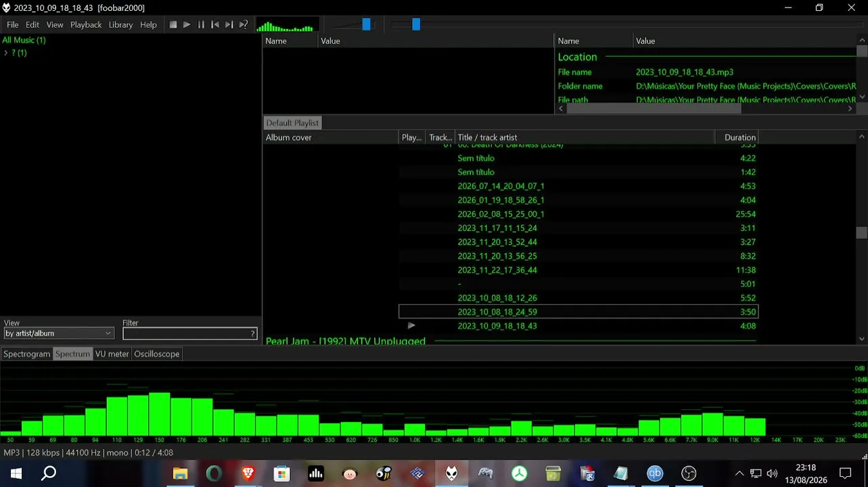868x487 pixels.
Task: Open the File menu
Action: coord(13,25)
